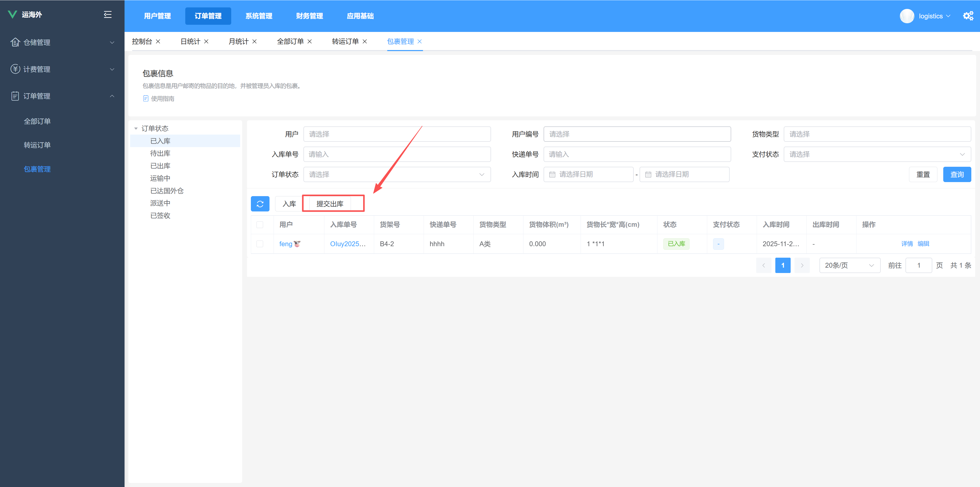The width and height of the screenshot is (980, 487).
Task: Go to next page arrow in pagination
Action: (x=802, y=265)
